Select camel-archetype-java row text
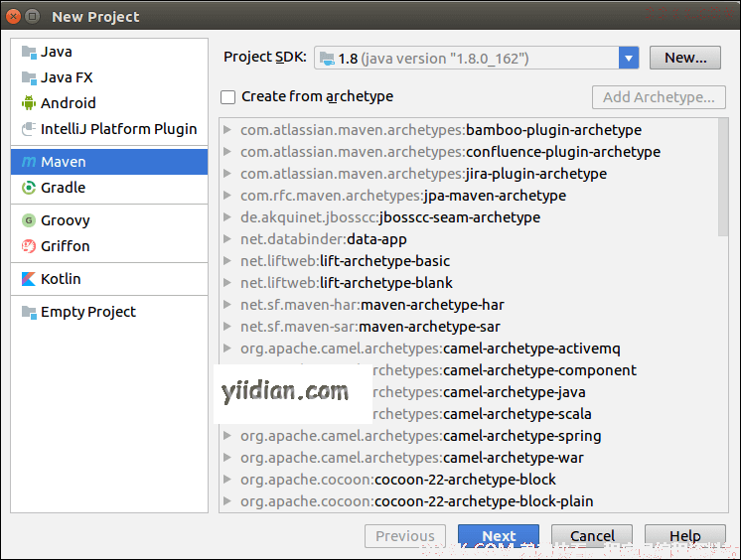The height and width of the screenshot is (560, 741). pyautogui.click(x=479, y=392)
